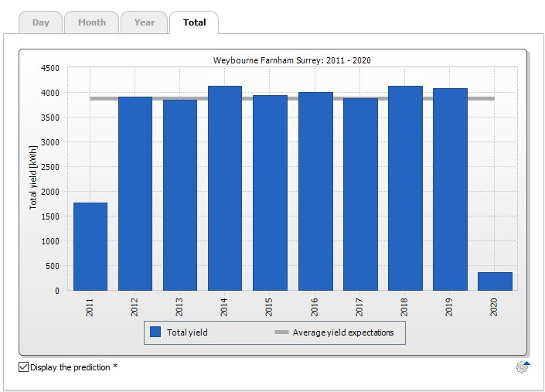Click the Display the prediction label text

73,367
